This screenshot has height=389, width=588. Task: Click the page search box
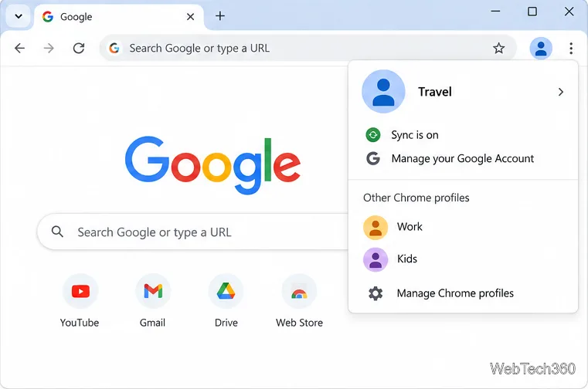(192, 232)
